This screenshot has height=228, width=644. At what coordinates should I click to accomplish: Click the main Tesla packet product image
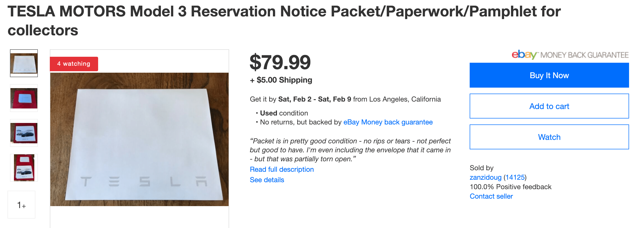[139, 139]
